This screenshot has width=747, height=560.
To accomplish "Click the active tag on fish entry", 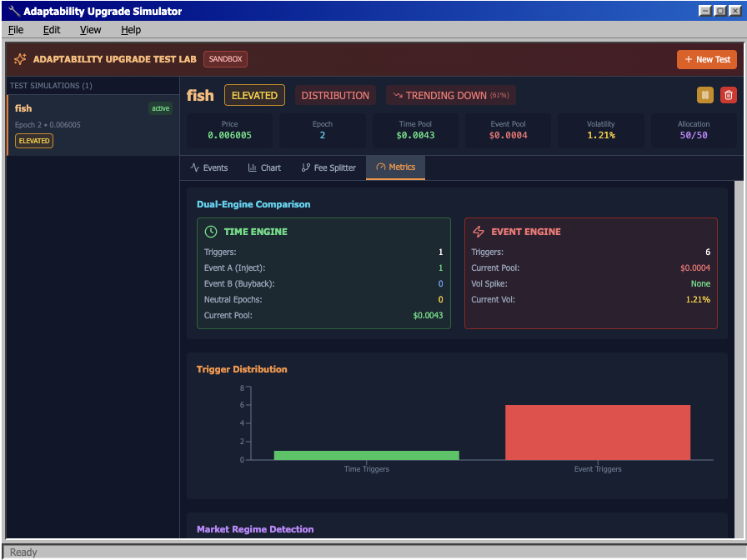I will tap(161, 108).
